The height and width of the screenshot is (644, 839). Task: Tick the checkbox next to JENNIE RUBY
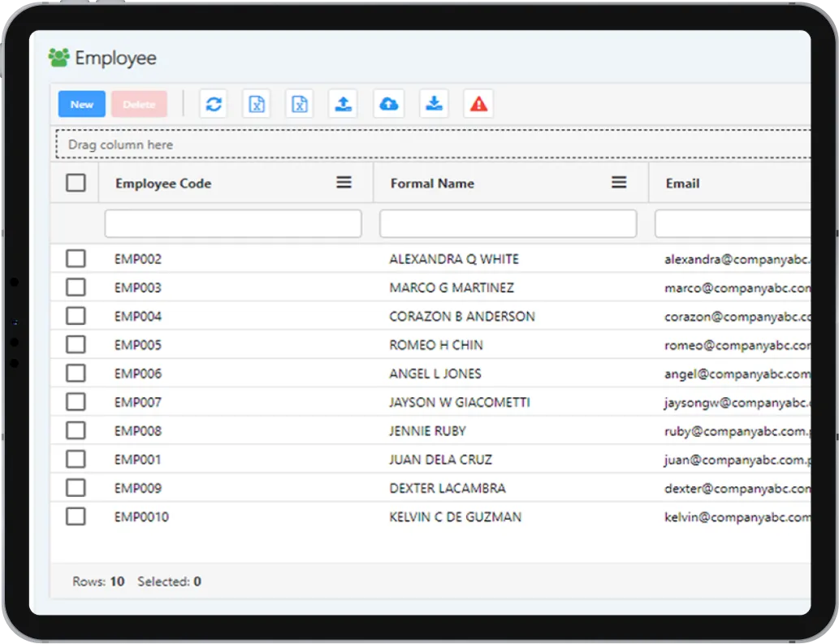(76, 430)
